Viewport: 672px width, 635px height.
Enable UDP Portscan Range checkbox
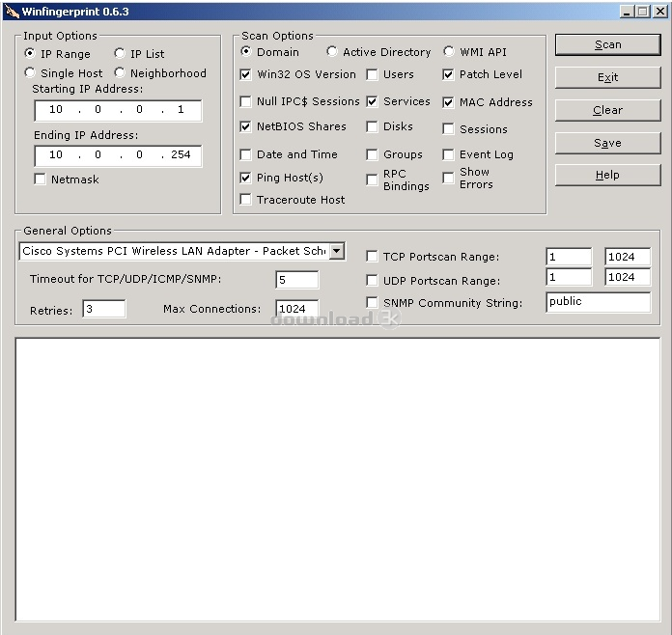[372, 281]
